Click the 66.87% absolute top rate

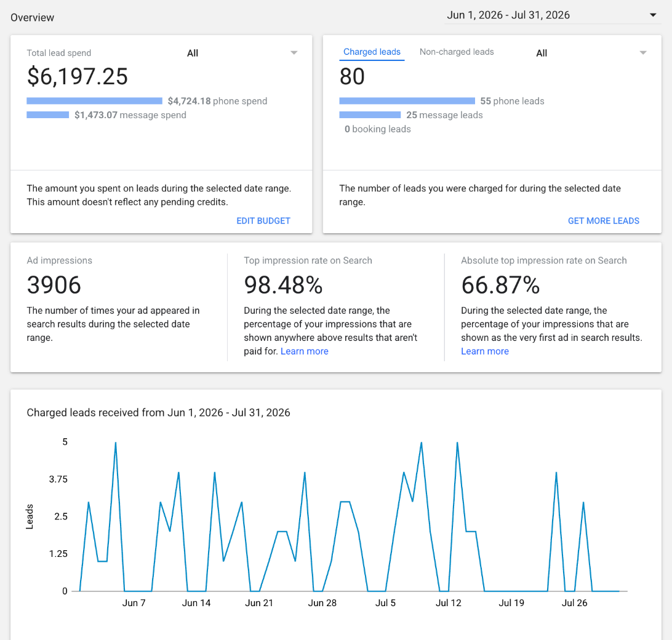[x=500, y=285]
